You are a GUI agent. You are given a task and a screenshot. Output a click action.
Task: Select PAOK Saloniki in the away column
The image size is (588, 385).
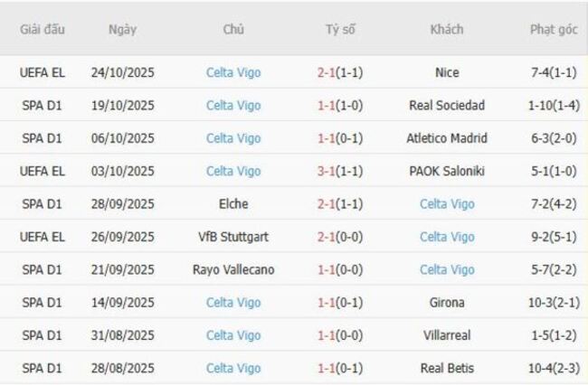[x=447, y=171]
